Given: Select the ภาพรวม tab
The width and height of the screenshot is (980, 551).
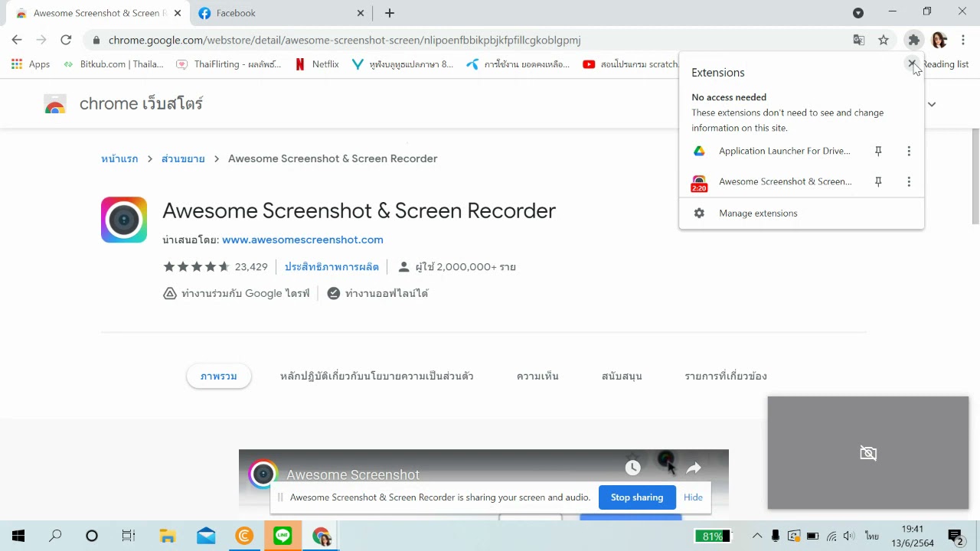Looking at the screenshot, I should [x=219, y=376].
